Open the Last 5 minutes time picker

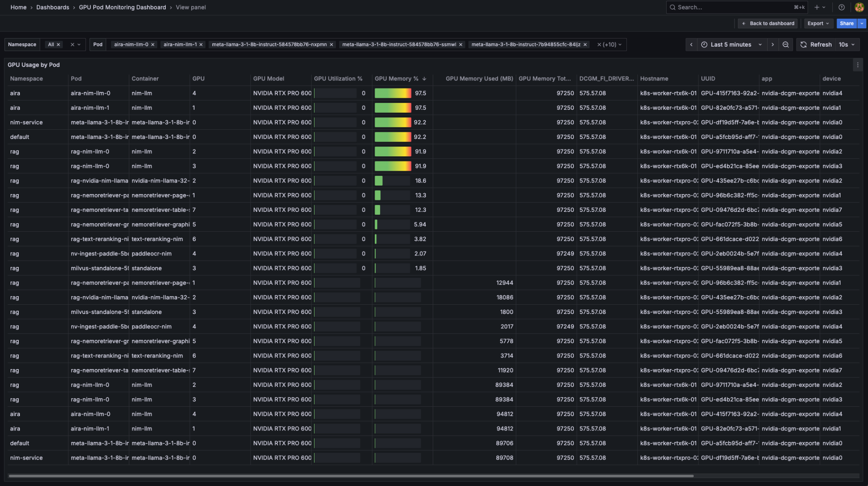[x=732, y=44]
